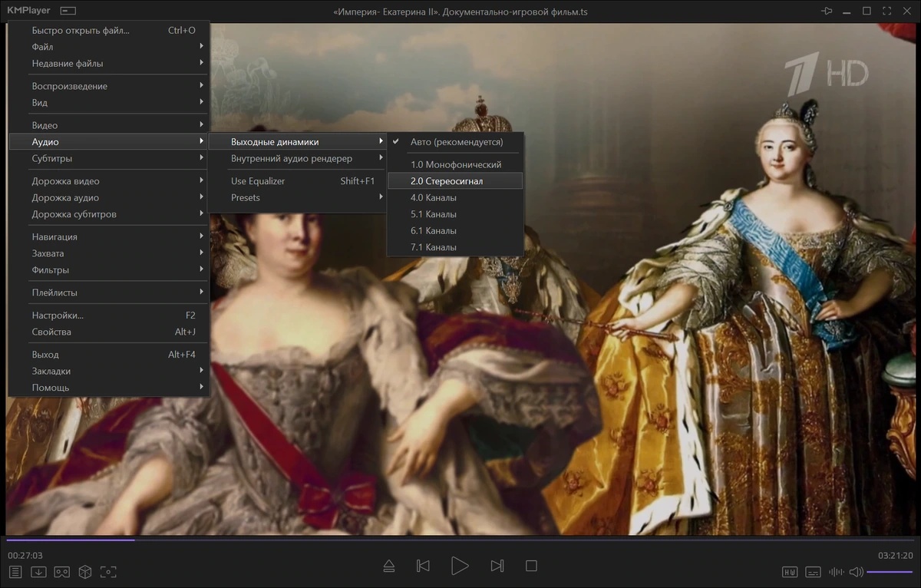Select the Аудио menu item
This screenshot has width=921, height=588.
point(108,142)
